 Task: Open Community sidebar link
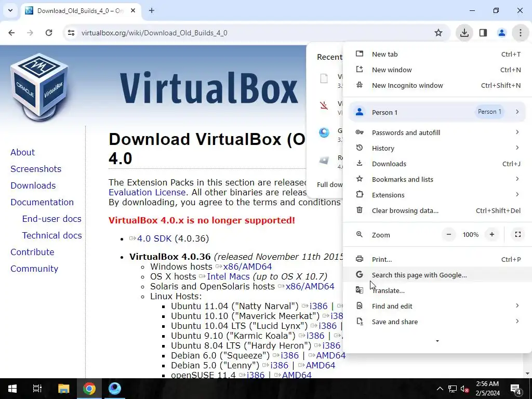34,269
